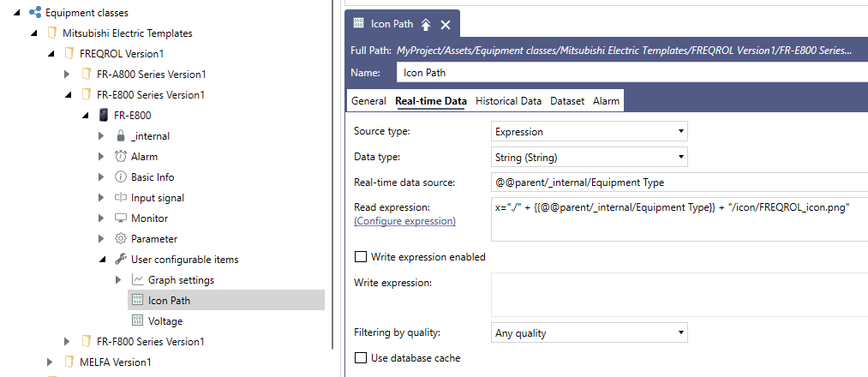Open the Source type dropdown
868x377 pixels.
point(589,132)
